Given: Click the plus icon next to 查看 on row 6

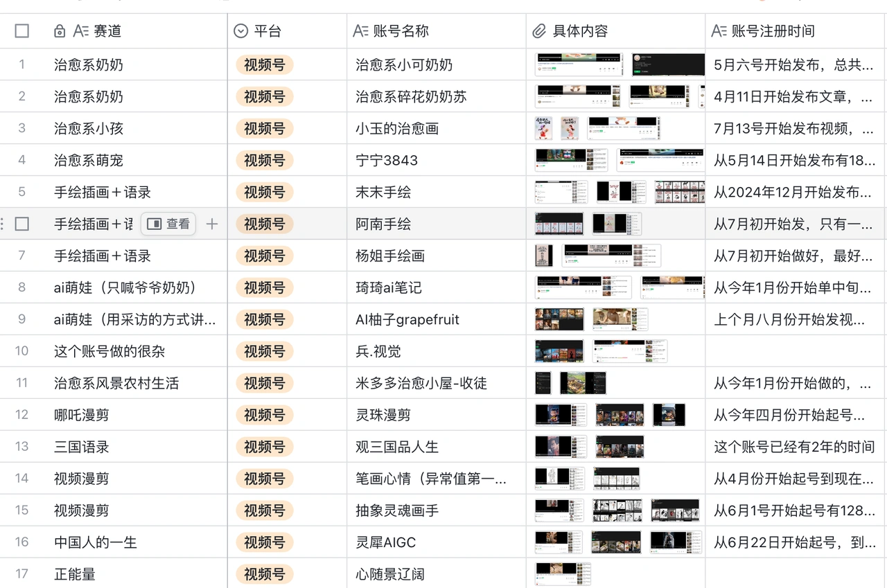Looking at the screenshot, I should coord(212,224).
